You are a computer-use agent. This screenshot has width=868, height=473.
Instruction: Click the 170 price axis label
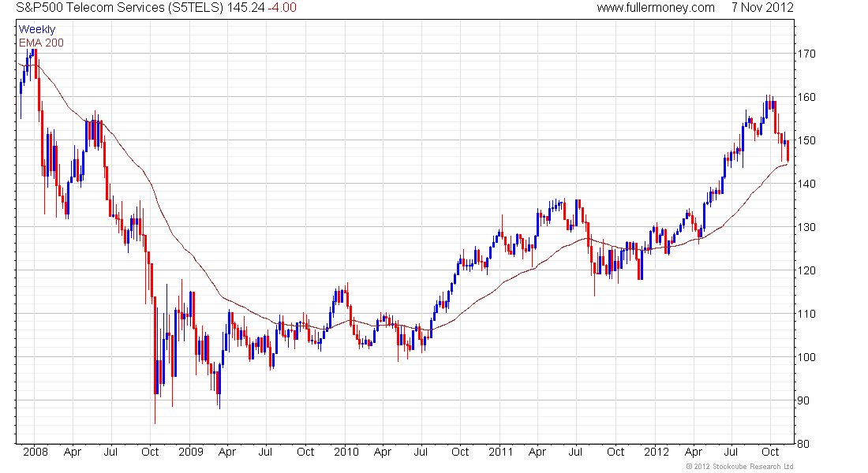(806, 54)
